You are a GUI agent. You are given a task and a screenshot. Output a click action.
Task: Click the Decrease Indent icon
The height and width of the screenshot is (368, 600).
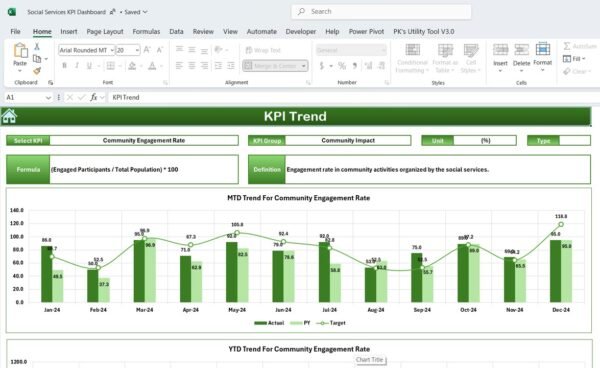(x=218, y=66)
